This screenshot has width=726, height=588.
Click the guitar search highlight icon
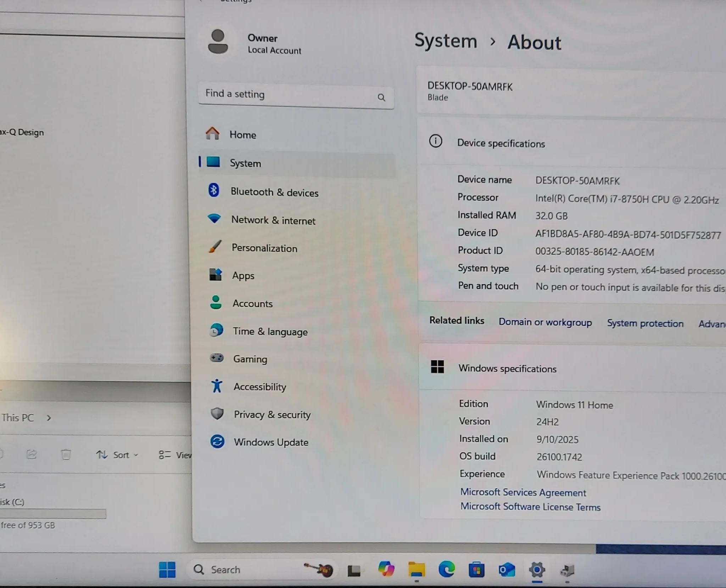[319, 569]
